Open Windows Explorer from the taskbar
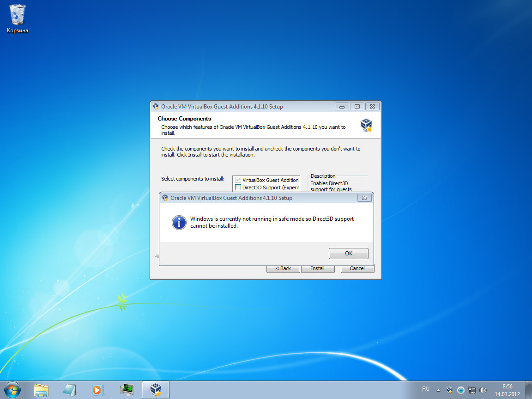Screen dimensions: 532x399 tap(41, 390)
